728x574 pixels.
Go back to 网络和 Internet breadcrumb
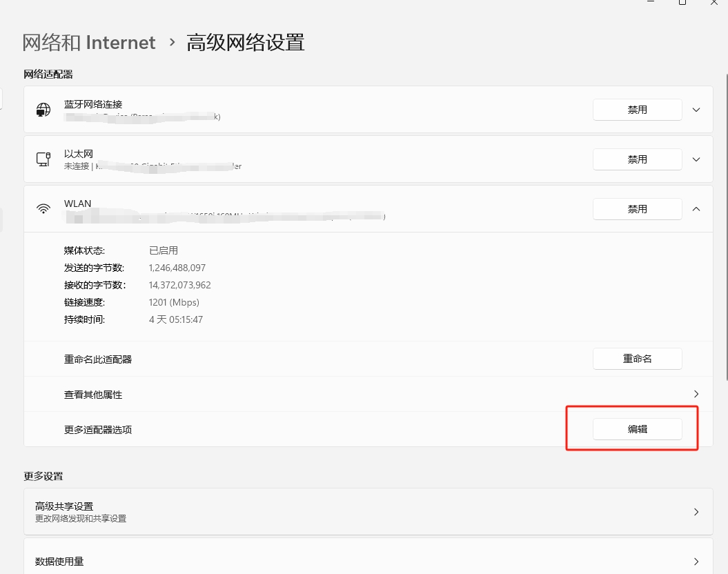coord(89,43)
